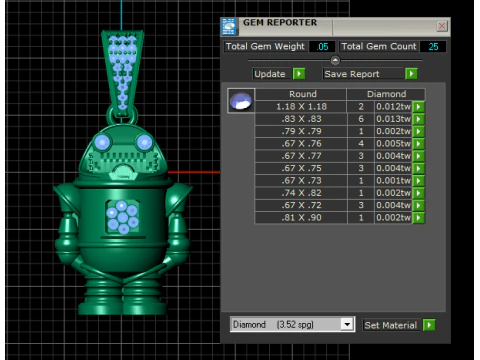Click green arrow for .67 X .73 row
Image resolution: width=480 pixels, height=360 pixels.
[418, 181]
